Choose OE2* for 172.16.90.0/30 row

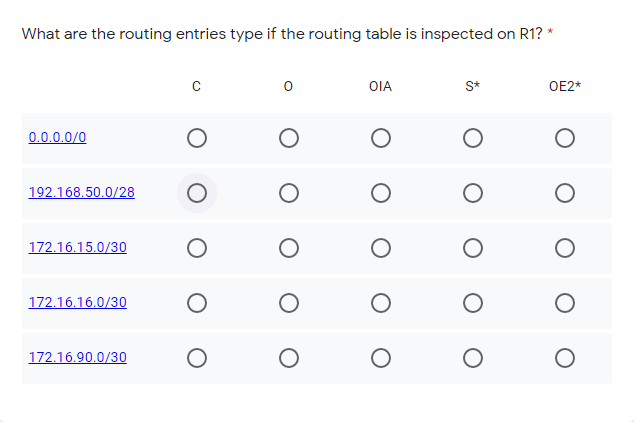pos(565,357)
